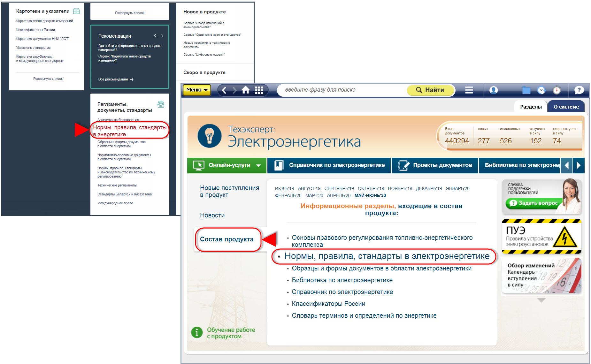
Task: Open help with question mark icon
Action: click(x=579, y=90)
